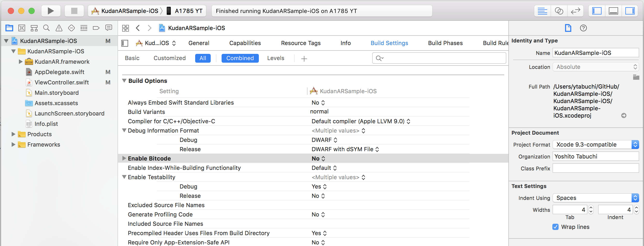Switch to the Assistant editor
This screenshot has height=246, width=644.
click(x=559, y=11)
